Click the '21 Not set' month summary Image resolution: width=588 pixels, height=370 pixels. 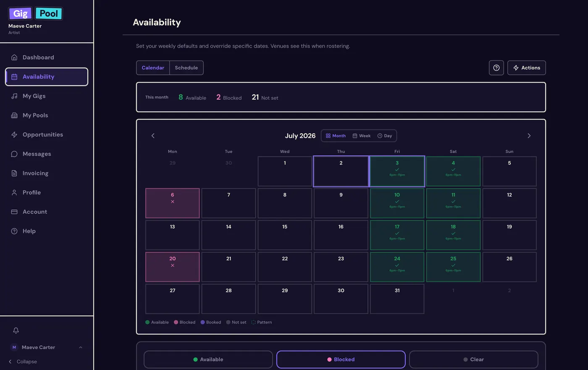click(x=265, y=97)
